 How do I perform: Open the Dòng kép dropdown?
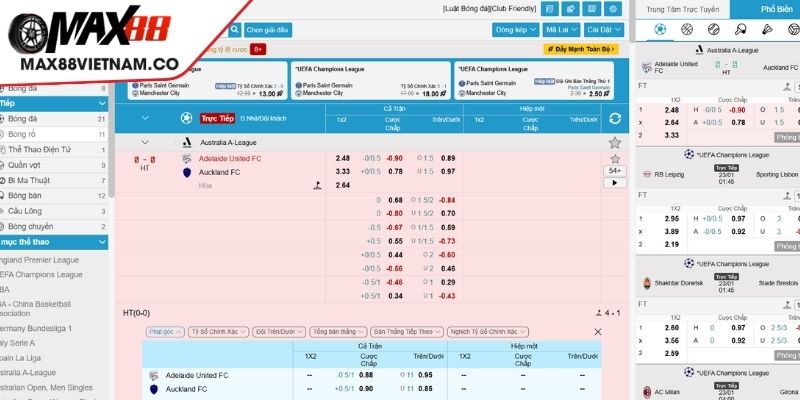515,30
